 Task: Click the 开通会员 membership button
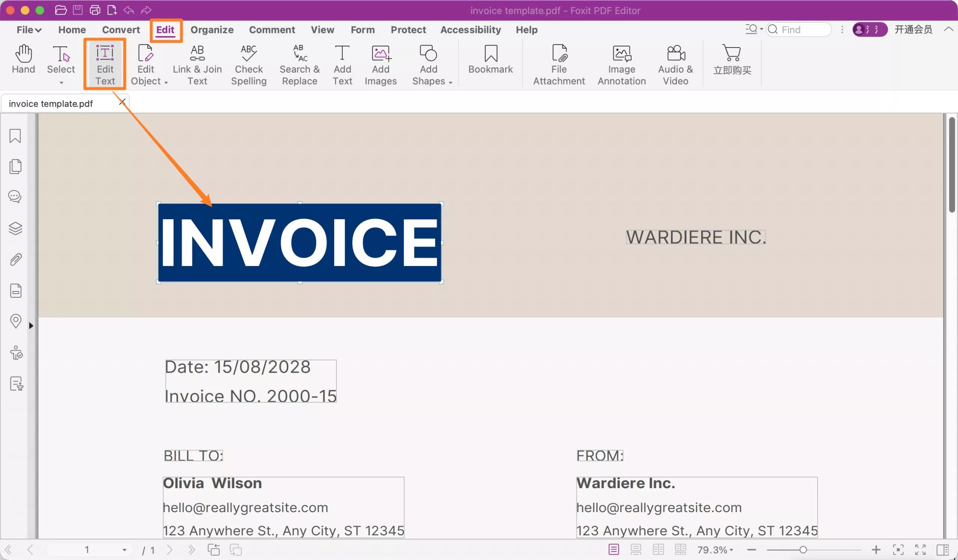913,29
